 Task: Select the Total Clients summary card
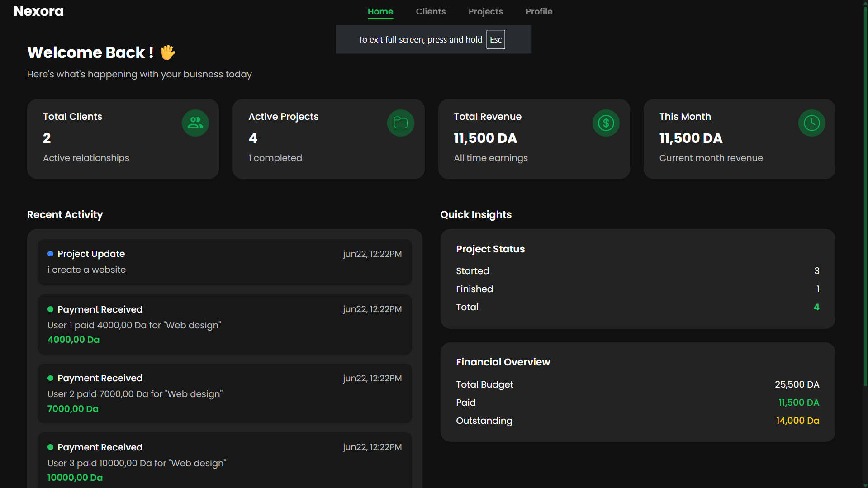[123, 139]
